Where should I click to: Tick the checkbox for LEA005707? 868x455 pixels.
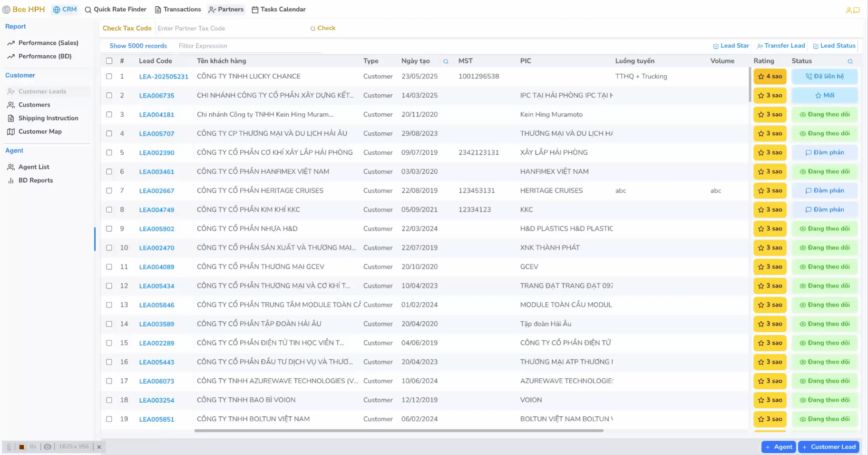(x=109, y=133)
